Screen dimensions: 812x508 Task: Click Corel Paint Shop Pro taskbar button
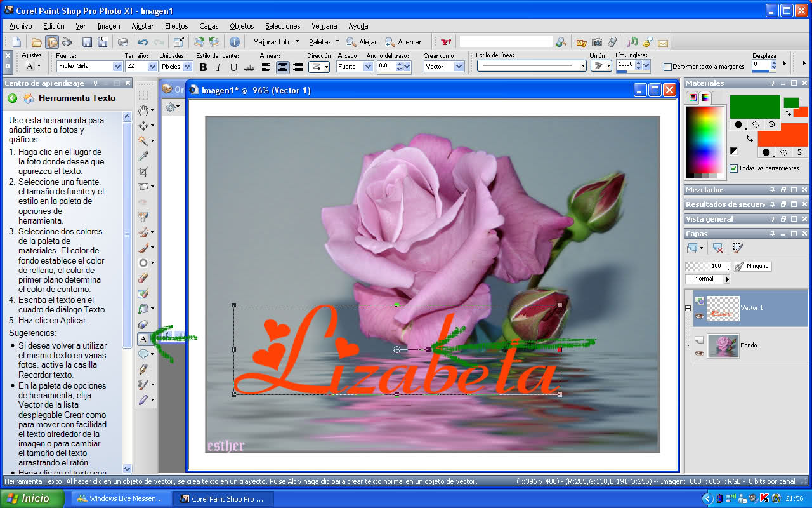(x=224, y=498)
